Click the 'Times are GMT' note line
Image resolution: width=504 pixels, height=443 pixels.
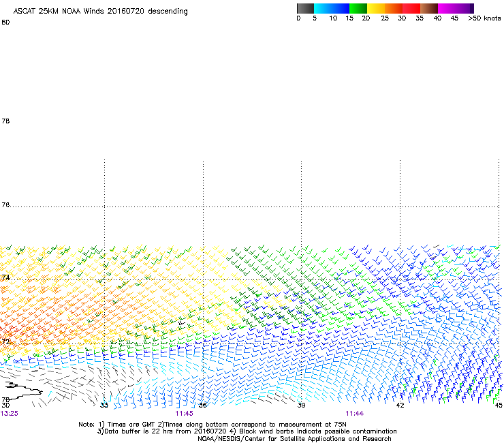pyautogui.click(x=212, y=425)
